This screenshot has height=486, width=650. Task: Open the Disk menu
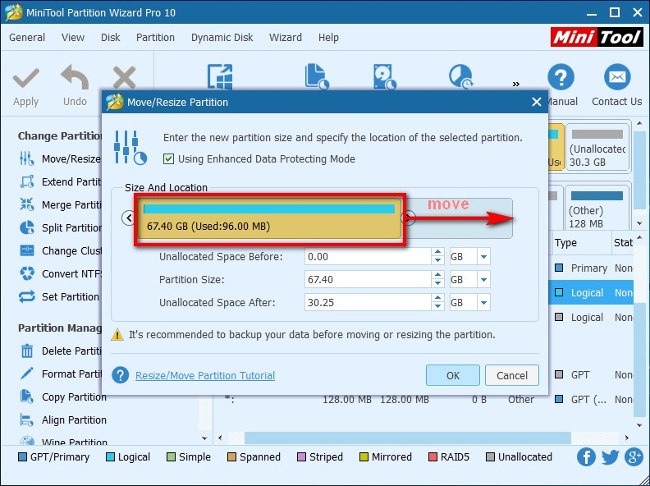[x=110, y=37]
